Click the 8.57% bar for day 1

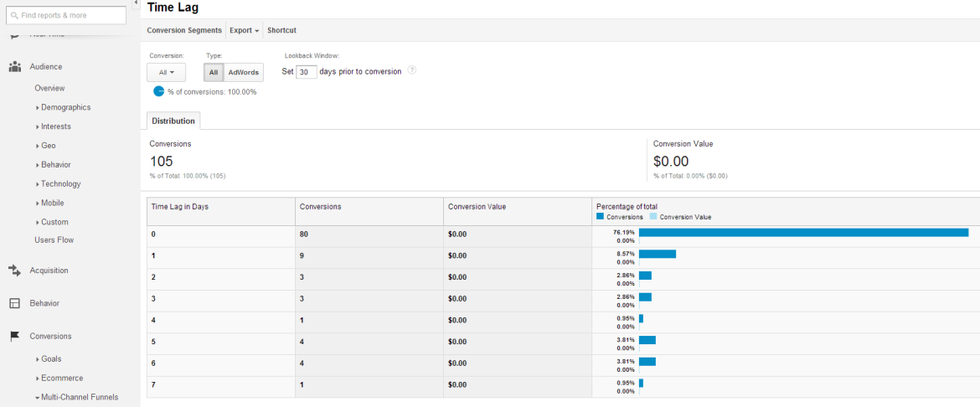[x=658, y=254]
